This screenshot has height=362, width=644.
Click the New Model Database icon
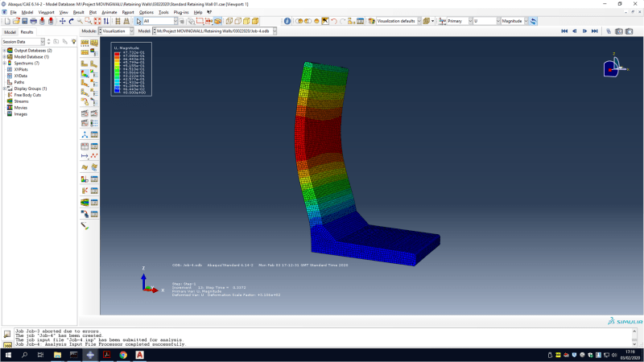point(7,21)
